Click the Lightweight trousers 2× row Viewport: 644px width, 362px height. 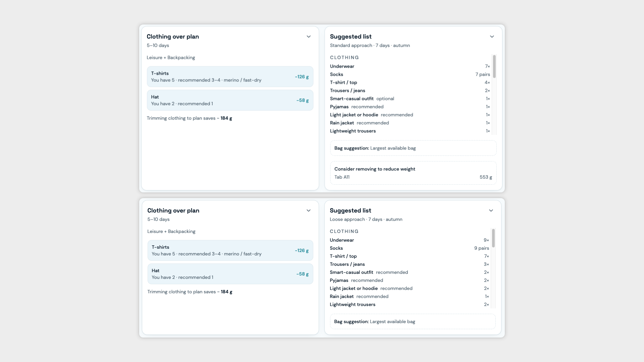pos(409,304)
